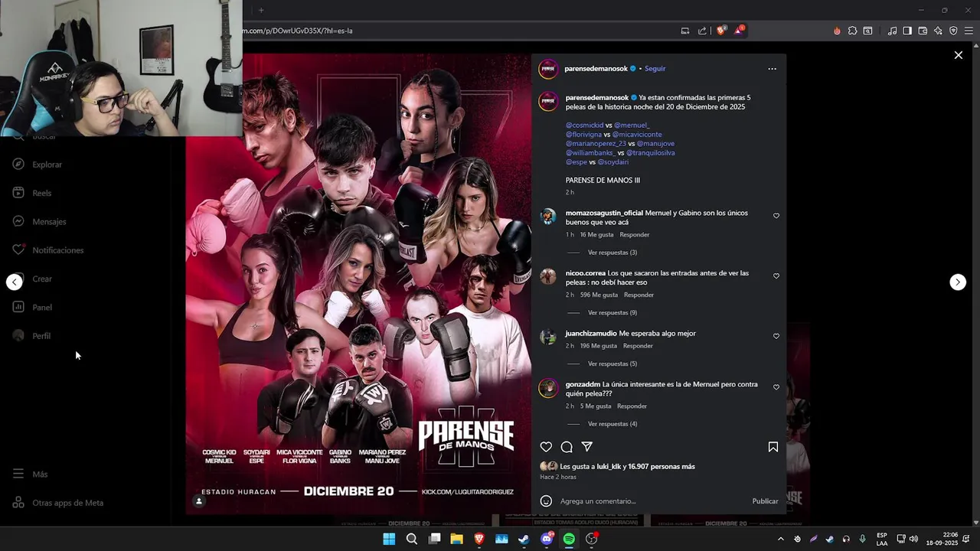Toggle browser sidebar panel icon

907,31
